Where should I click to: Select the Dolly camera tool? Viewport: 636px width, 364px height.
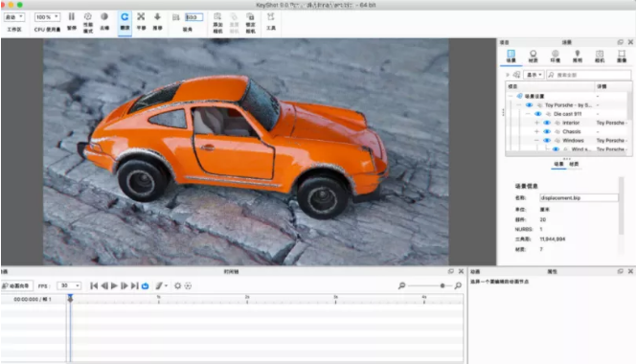[x=157, y=16]
